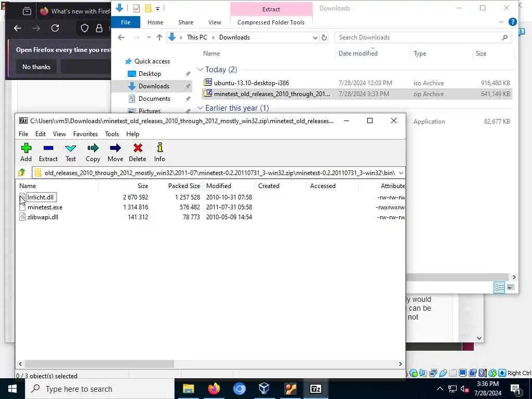Open the Tools menu in 7-Zip
This screenshot has width=532, height=399.
(112, 134)
